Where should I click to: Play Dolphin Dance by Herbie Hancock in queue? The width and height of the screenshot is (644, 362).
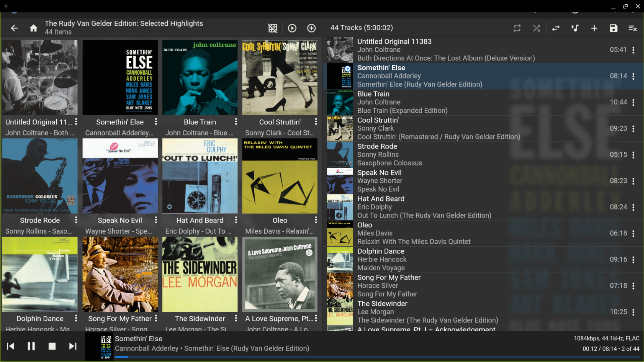pyautogui.click(x=483, y=259)
